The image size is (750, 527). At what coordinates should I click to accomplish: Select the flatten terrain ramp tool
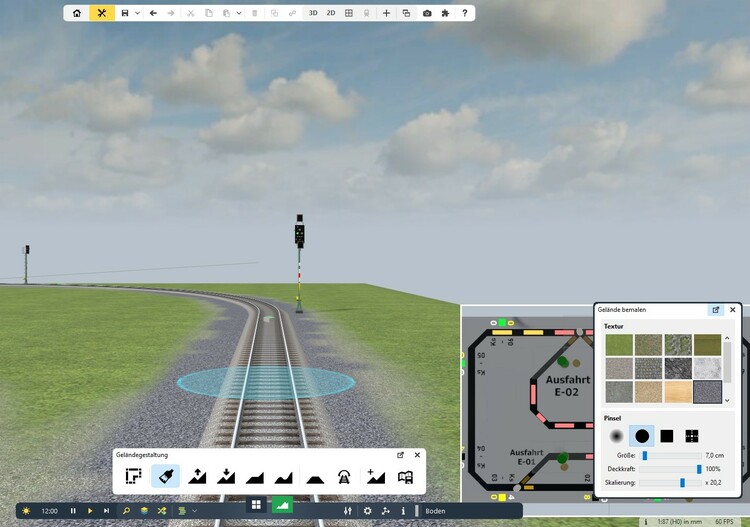click(x=254, y=477)
